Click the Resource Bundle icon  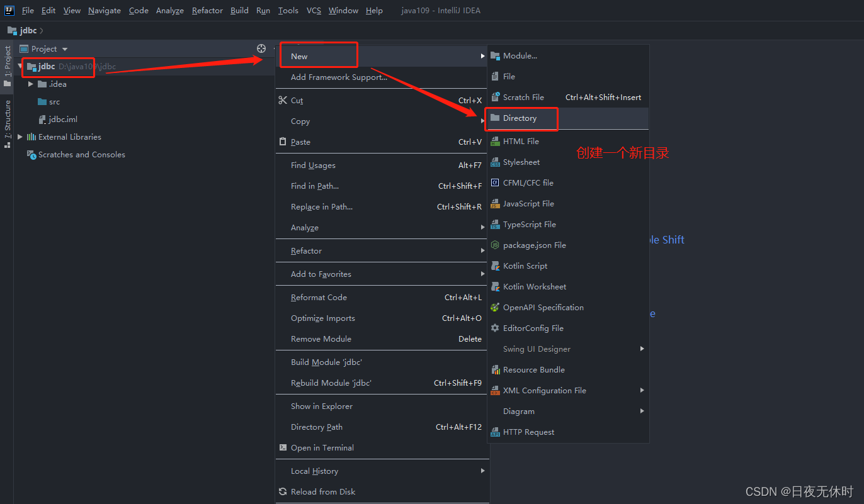coord(495,369)
